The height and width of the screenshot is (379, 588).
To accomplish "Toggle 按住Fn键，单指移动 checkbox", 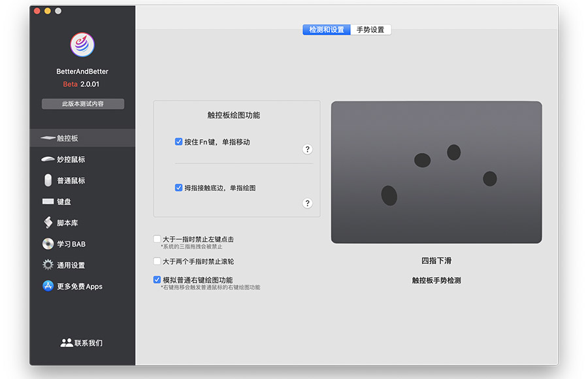I will (x=178, y=141).
